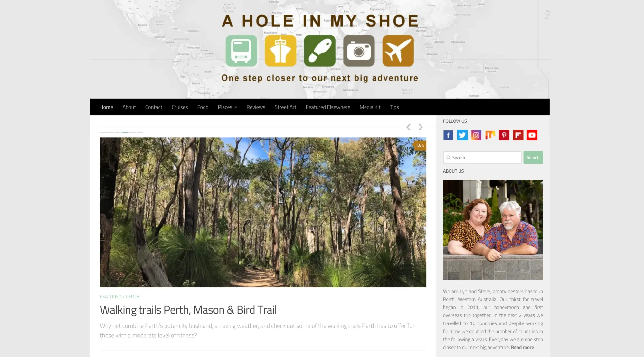Click into the Search input field

pos(482,158)
